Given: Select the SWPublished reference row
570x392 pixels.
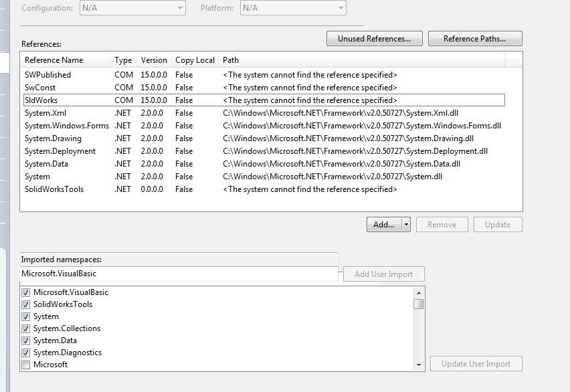Looking at the screenshot, I should click(x=264, y=75).
